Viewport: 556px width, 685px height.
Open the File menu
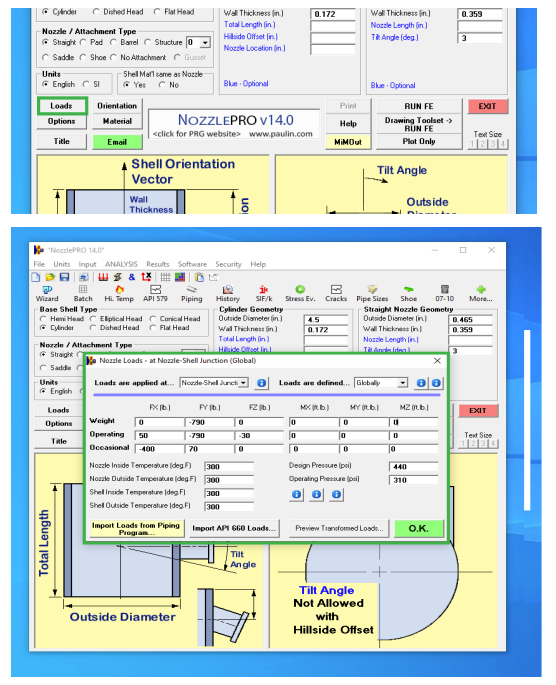coord(39,264)
